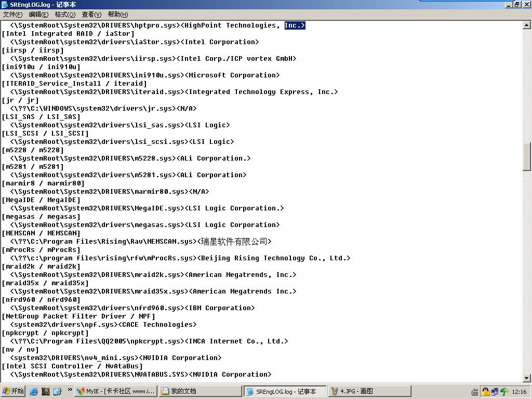Click the lsi_scsi.sys driver path line
This screenshot has width=532, height=399.
tap(122, 142)
